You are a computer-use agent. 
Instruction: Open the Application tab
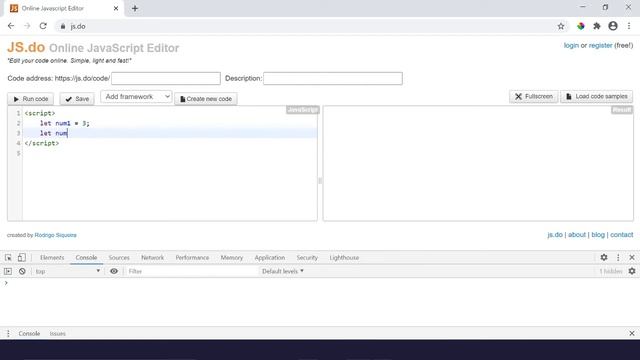[270, 258]
